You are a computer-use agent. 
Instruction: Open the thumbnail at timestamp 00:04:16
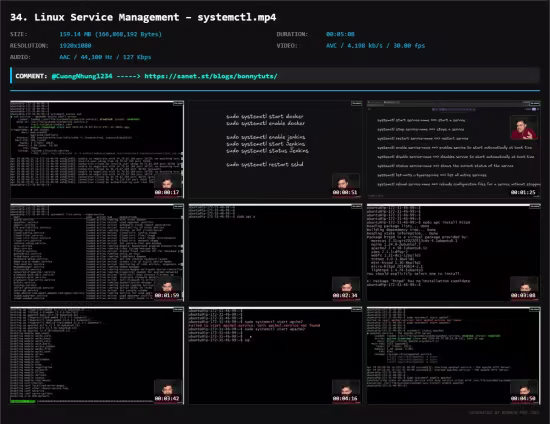275,356
